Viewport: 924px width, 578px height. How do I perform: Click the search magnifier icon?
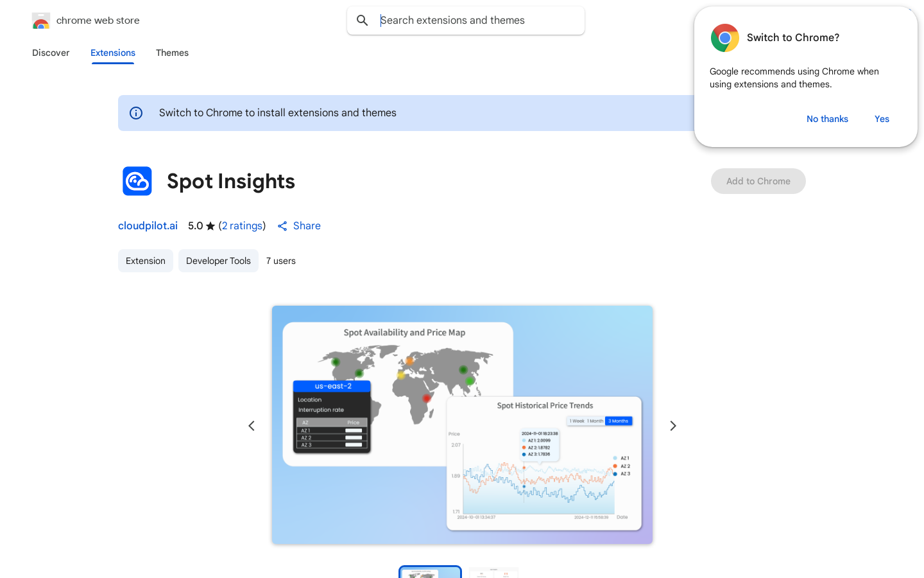[363, 21]
